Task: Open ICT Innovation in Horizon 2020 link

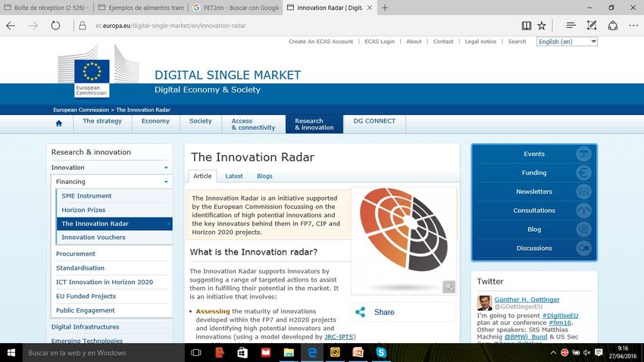Action: pyautogui.click(x=105, y=282)
